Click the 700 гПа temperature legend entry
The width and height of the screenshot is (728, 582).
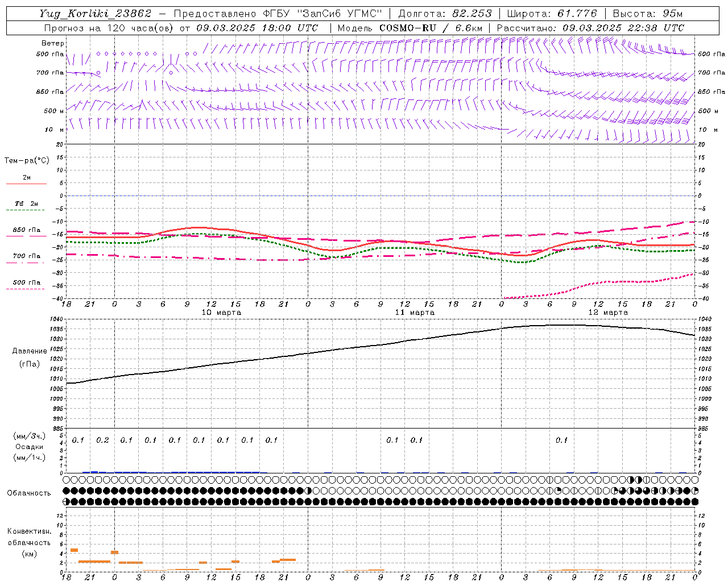click(x=27, y=256)
